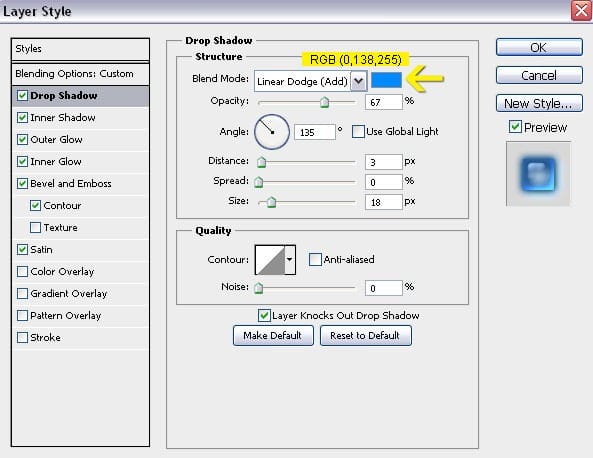
Task: Expand the Blend Mode dropdown
Action: 359,81
